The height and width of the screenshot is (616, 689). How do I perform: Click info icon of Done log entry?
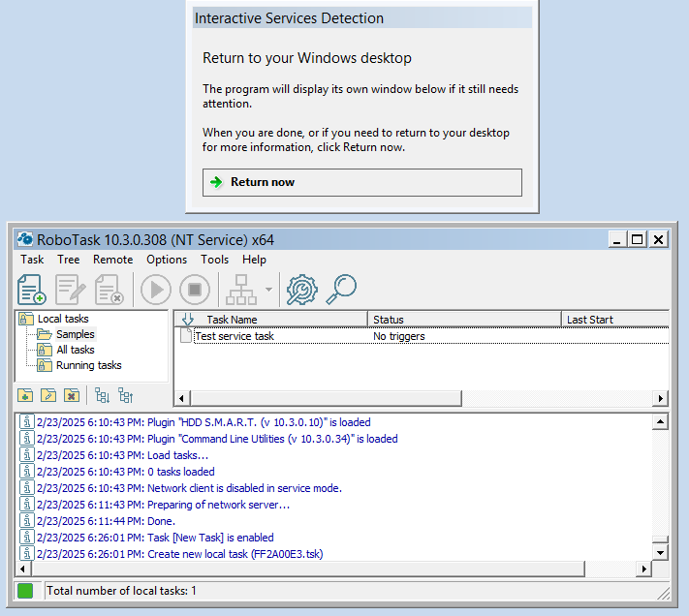(27, 521)
